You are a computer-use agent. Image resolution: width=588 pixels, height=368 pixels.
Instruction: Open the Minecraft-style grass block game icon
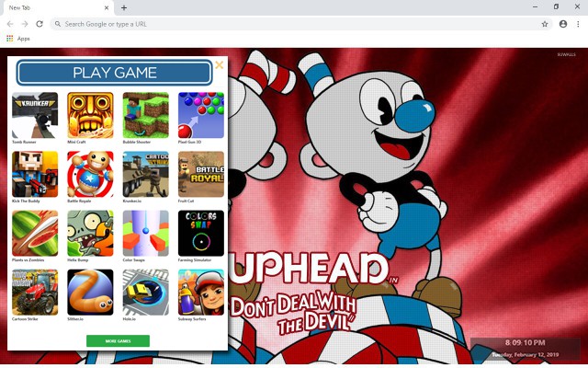coord(146,115)
